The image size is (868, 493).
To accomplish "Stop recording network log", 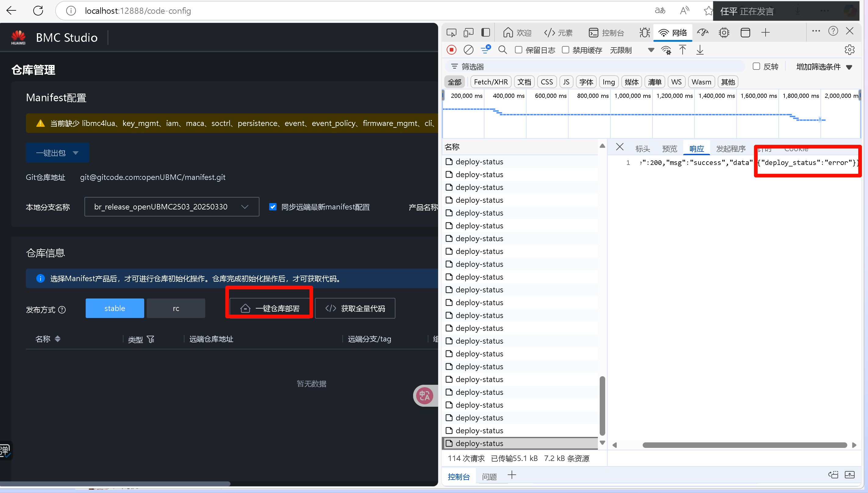I will click(x=451, y=49).
